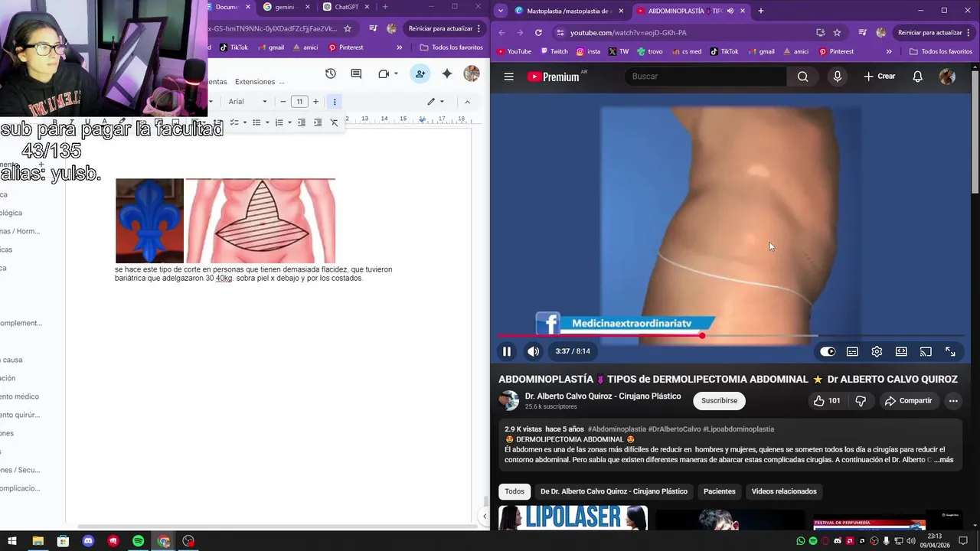Click the font size field showing 11
Viewport: 980px width, 551px height.
(x=299, y=102)
